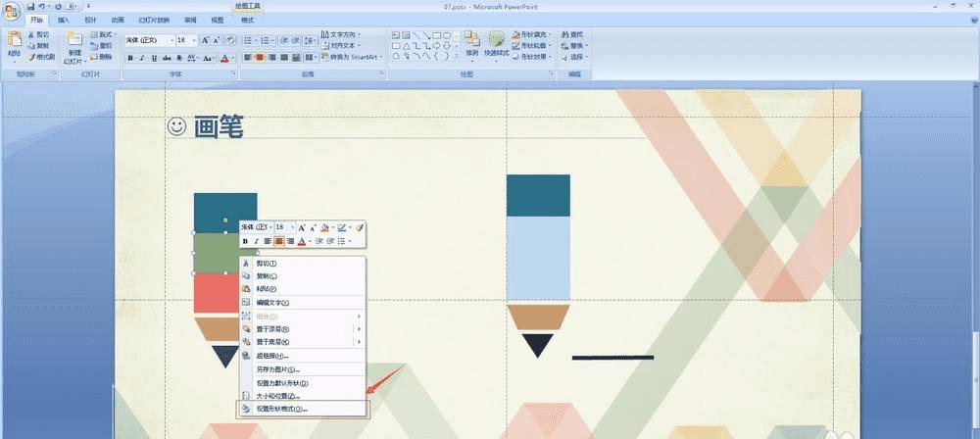Screen dimensions: 980x439
Task: Click the Office button logo
Action: coord(11,11)
